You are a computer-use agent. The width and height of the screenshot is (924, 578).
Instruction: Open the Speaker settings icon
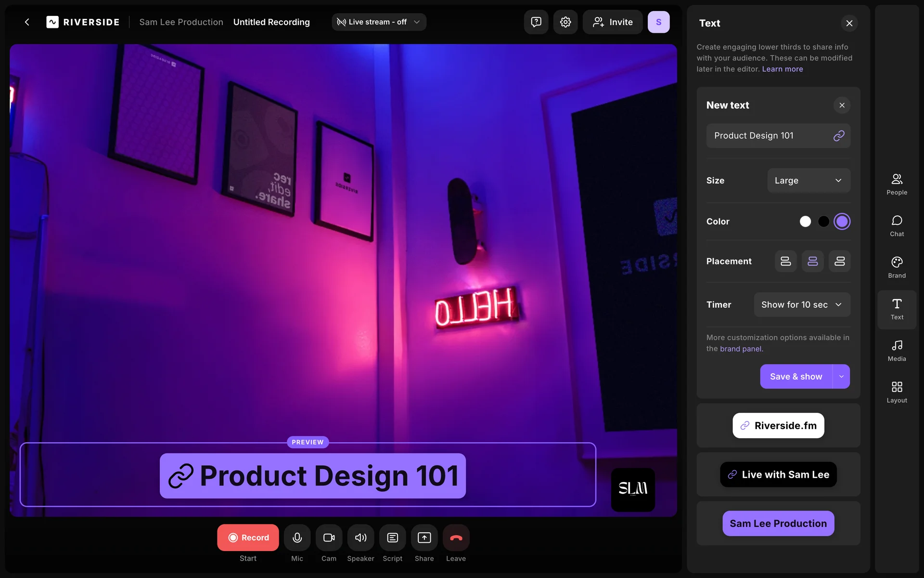point(360,538)
